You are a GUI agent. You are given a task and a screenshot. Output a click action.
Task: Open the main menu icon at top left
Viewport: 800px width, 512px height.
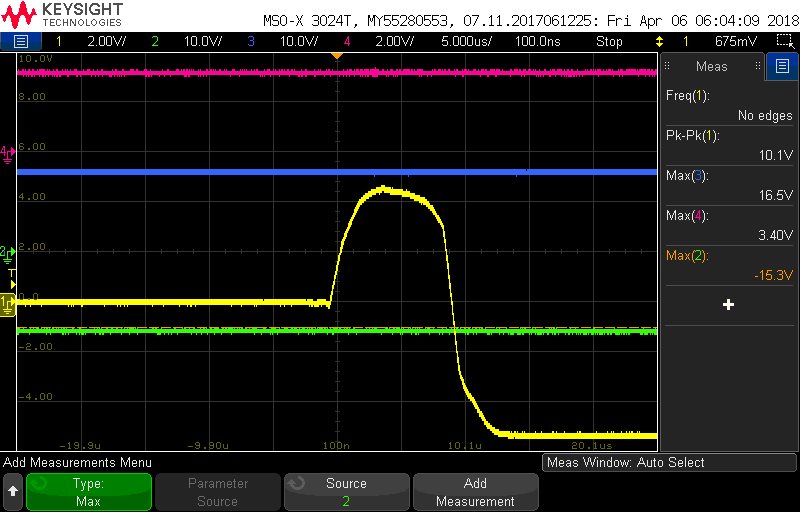(20, 41)
